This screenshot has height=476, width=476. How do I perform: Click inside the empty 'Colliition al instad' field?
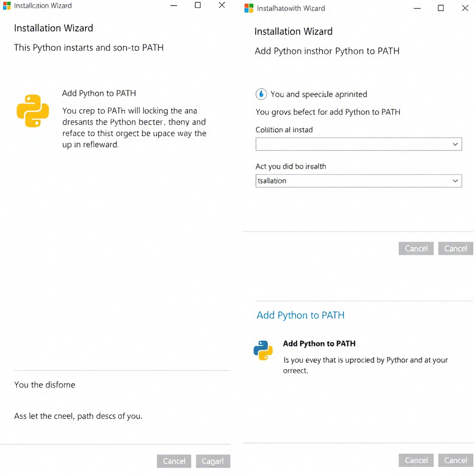pos(353,145)
